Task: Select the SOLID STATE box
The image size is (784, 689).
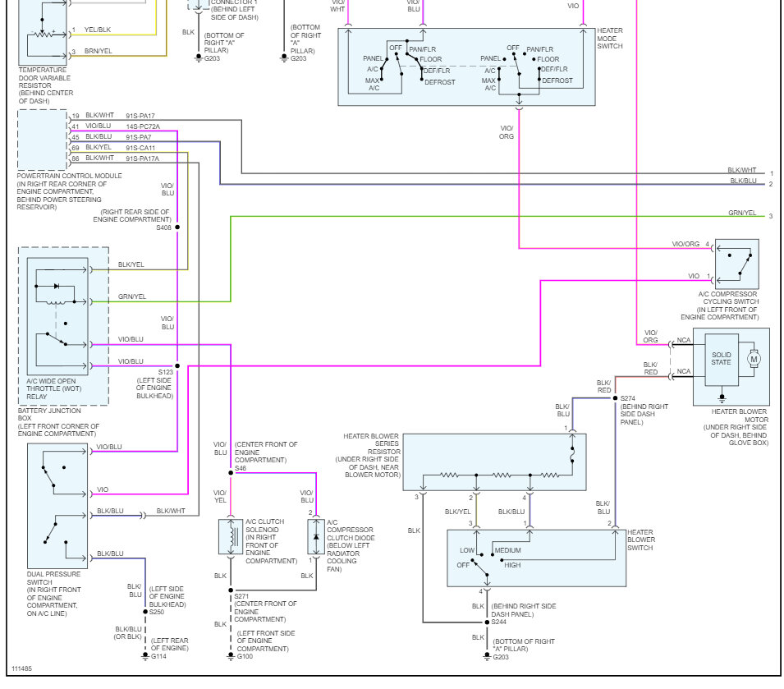Action: 722,359
